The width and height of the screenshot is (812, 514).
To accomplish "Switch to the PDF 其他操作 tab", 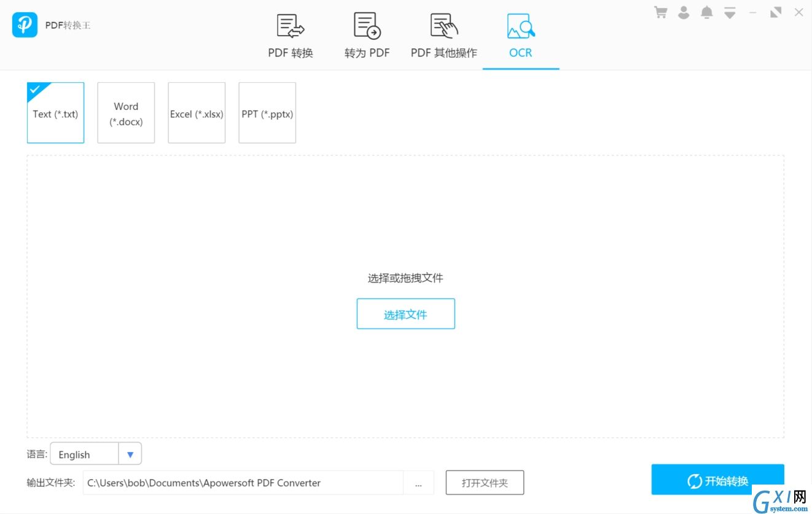I will [x=443, y=36].
